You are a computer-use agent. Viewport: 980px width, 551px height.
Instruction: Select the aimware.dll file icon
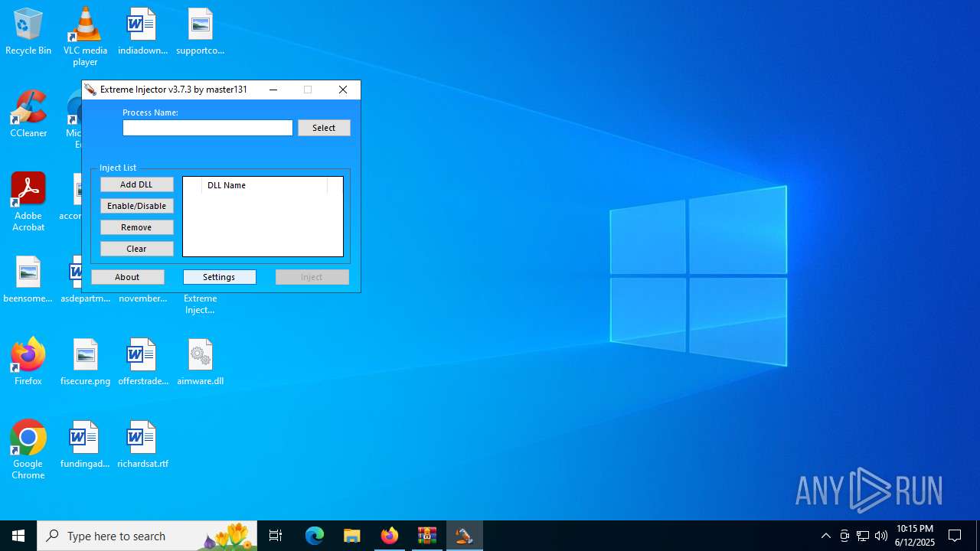point(200,361)
